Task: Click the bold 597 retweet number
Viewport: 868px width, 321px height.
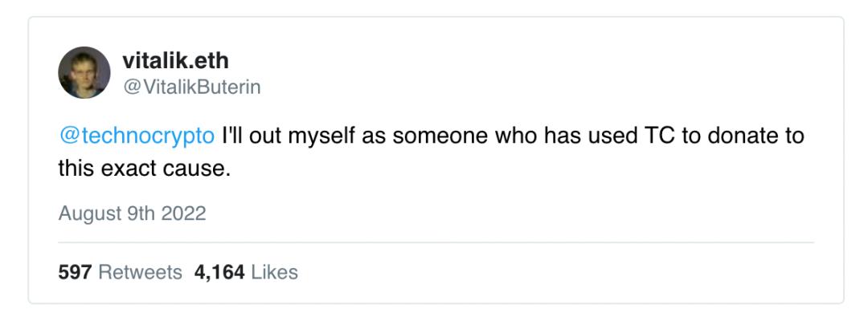Action: [x=74, y=272]
